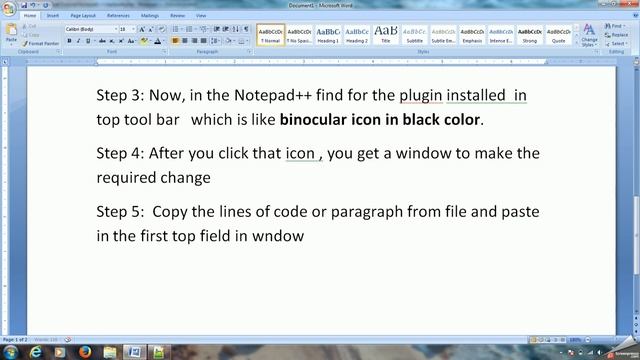The width and height of the screenshot is (640, 360).
Task: Open Paragraph dialog launcher
Action: click(x=249, y=52)
